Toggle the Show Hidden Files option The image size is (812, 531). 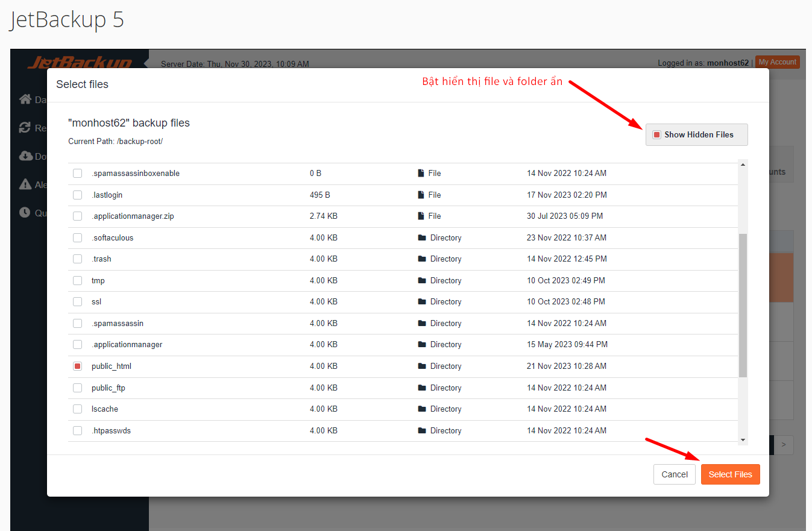(697, 134)
